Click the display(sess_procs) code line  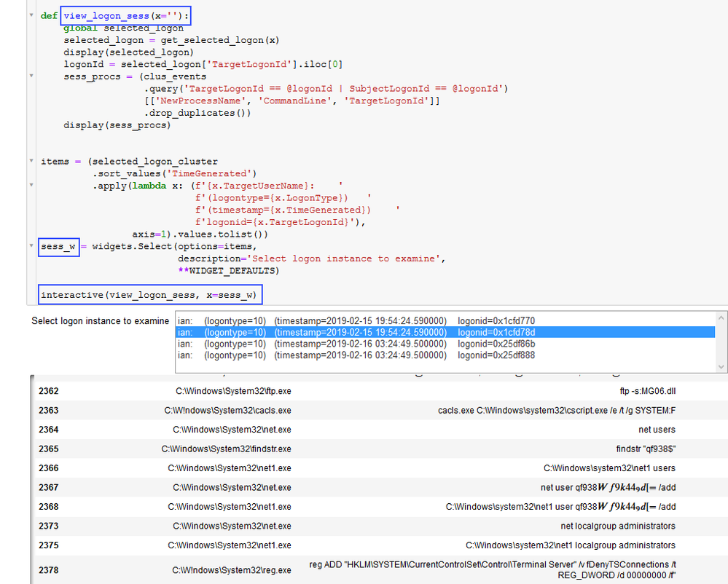pos(117,125)
